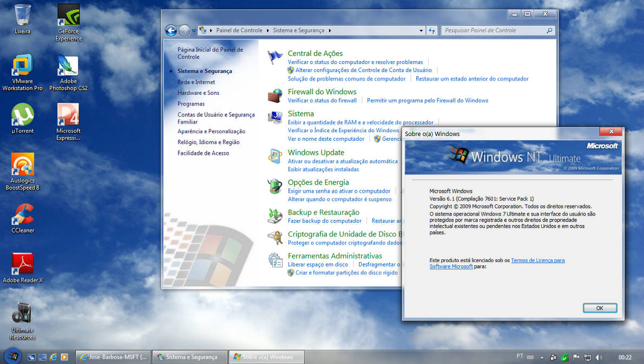Click the Central de Ações flag icon
The image size is (644, 364).
pos(275,56)
